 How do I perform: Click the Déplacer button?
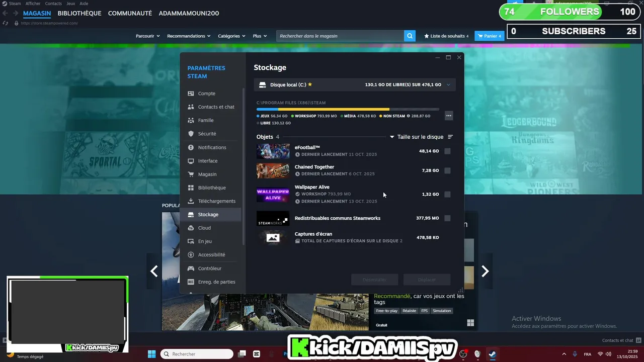click(427, 280)
